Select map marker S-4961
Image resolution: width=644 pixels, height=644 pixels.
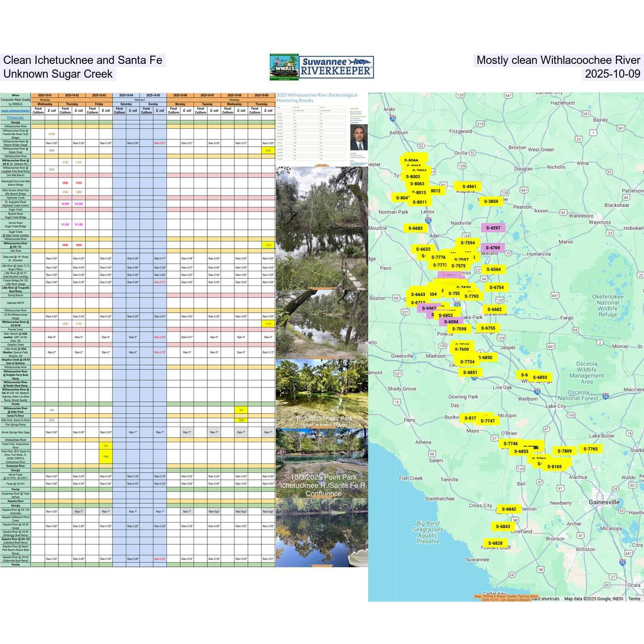[469, 187]
